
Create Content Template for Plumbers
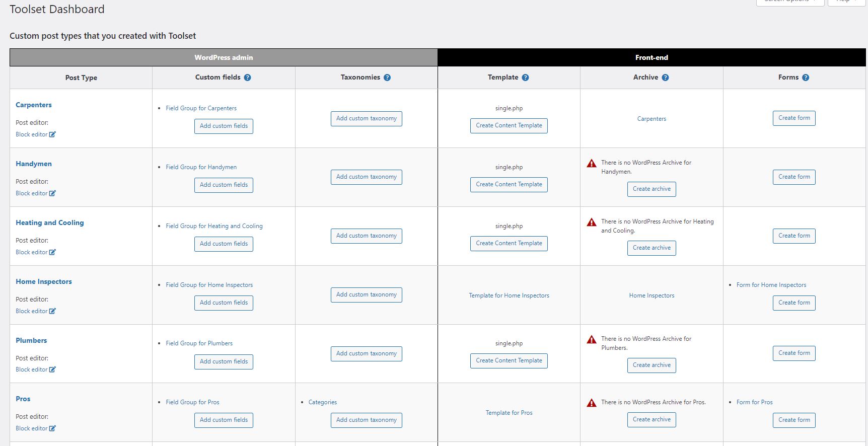pos(509,361)
